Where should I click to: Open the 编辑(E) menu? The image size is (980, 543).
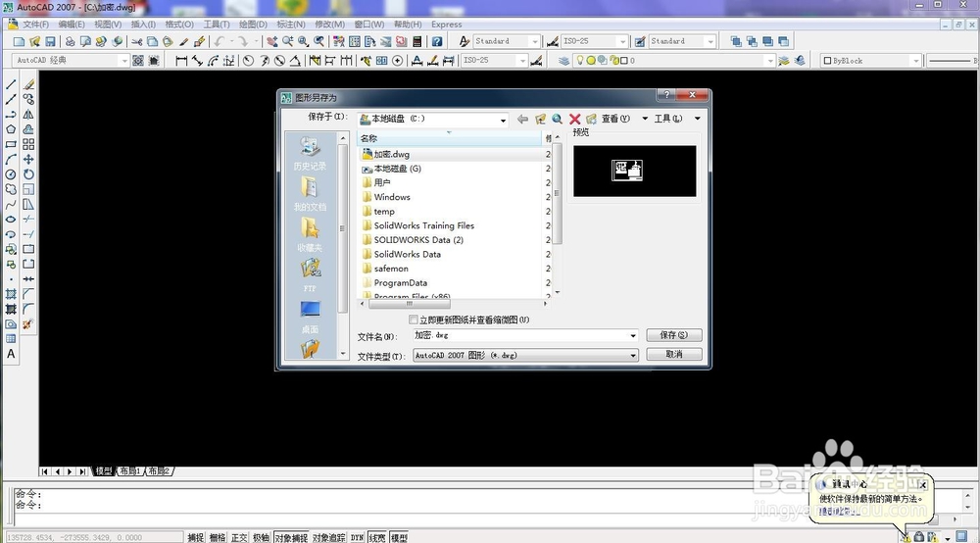tap(72, 25)
